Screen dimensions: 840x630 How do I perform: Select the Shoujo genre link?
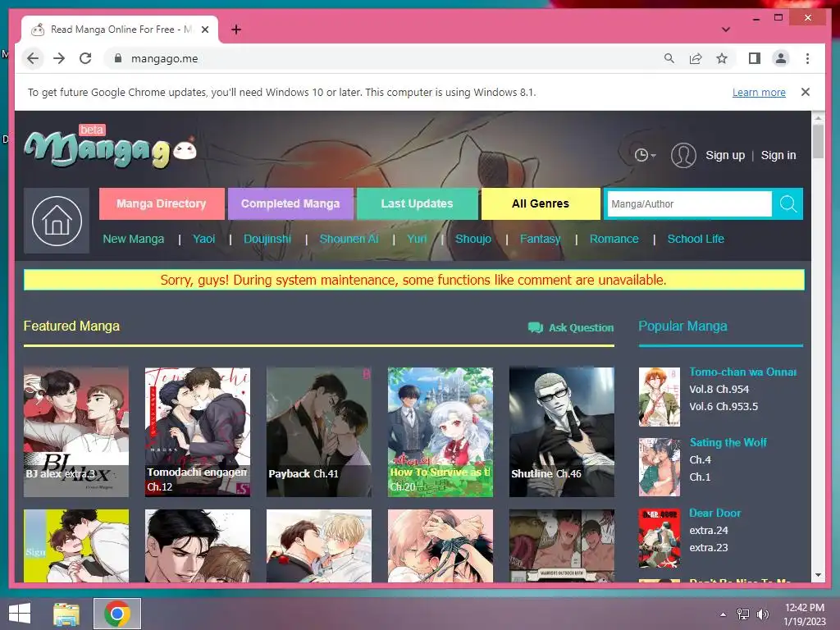(473, 239)
